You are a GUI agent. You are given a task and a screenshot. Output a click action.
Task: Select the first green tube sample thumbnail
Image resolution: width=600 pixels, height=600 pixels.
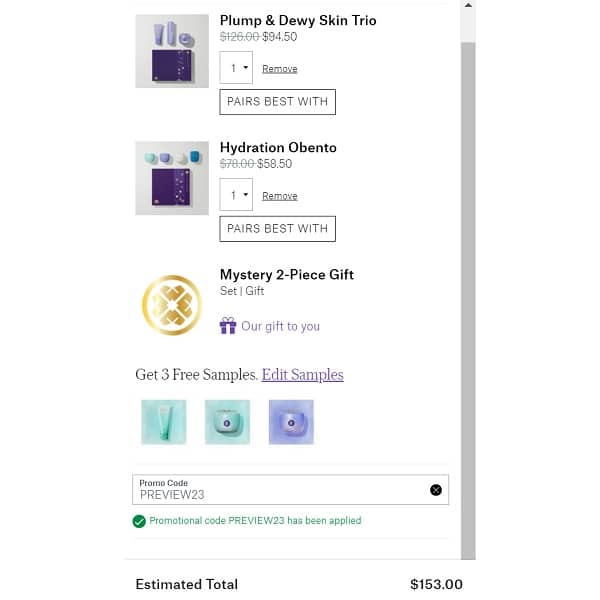point(163,422)
